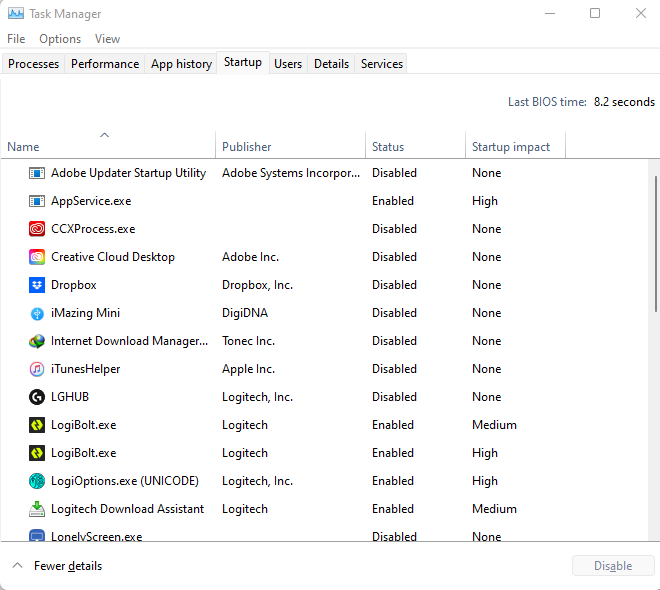Click the iTunesHelper icon
The height and width of the screenshot is (590, 660).
[37, 369]
